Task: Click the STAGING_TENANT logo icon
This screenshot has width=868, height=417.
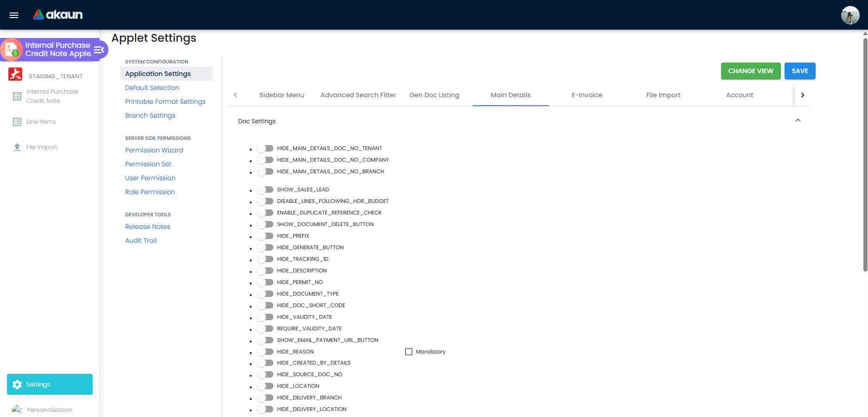Action: click(x=15, y=74)
